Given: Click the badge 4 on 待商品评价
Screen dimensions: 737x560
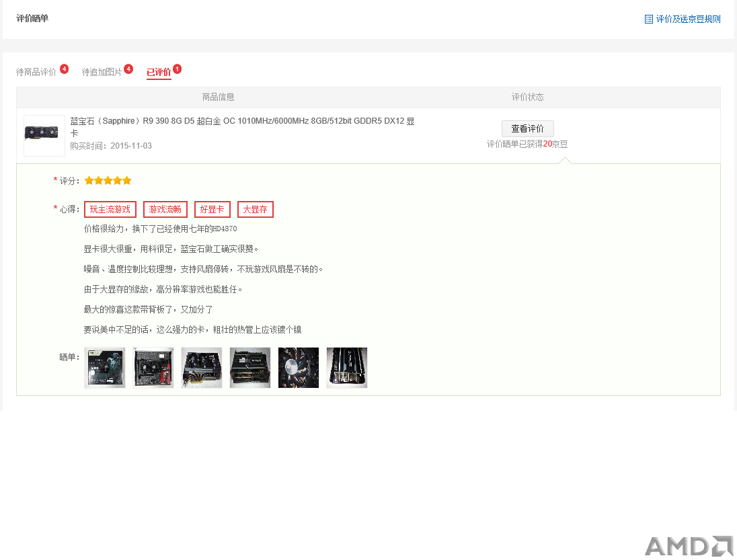Looking at the screenshot, I should tap(65, 69).
